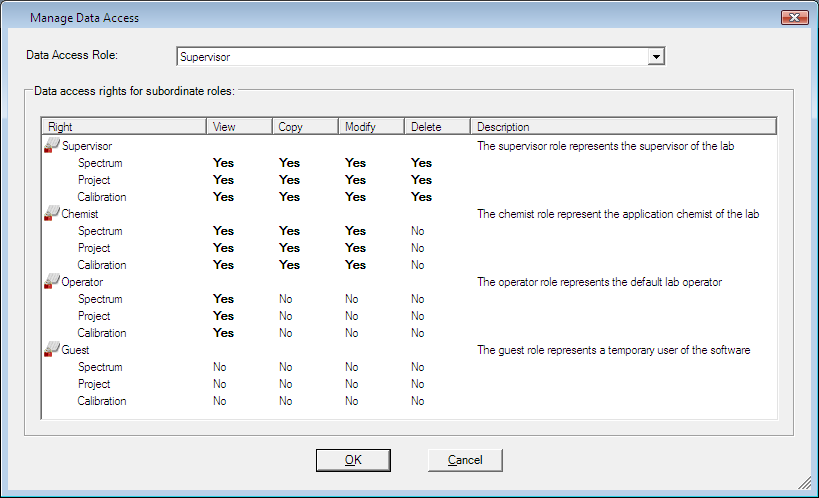Toggle Operator Project Copy right

[x=288, y=316]
